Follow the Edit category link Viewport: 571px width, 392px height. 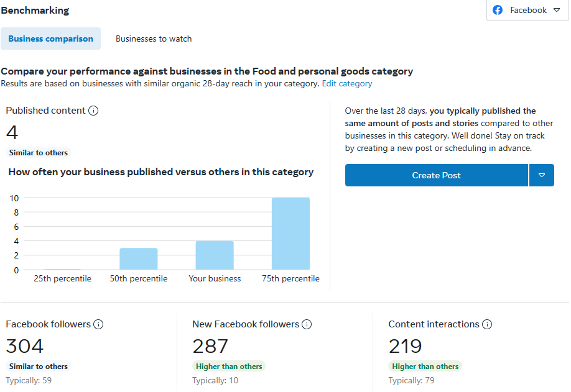(x=347, y=84)
